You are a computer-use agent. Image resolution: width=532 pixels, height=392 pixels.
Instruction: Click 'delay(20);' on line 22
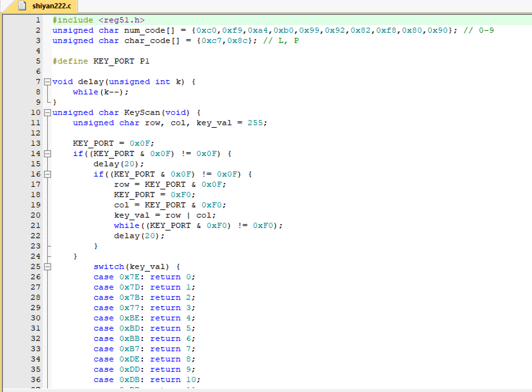click(139, 236)
